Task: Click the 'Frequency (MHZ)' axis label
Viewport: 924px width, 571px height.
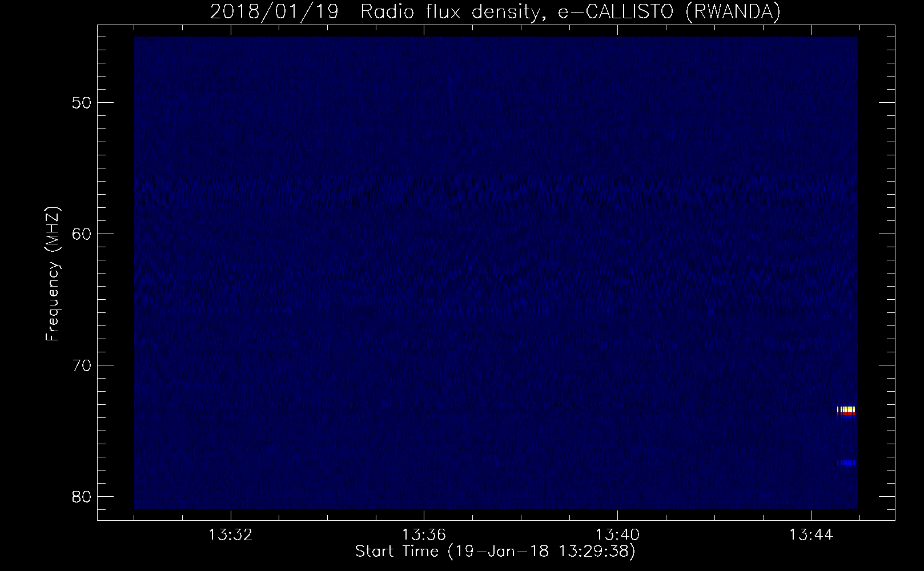Action: 53,274
